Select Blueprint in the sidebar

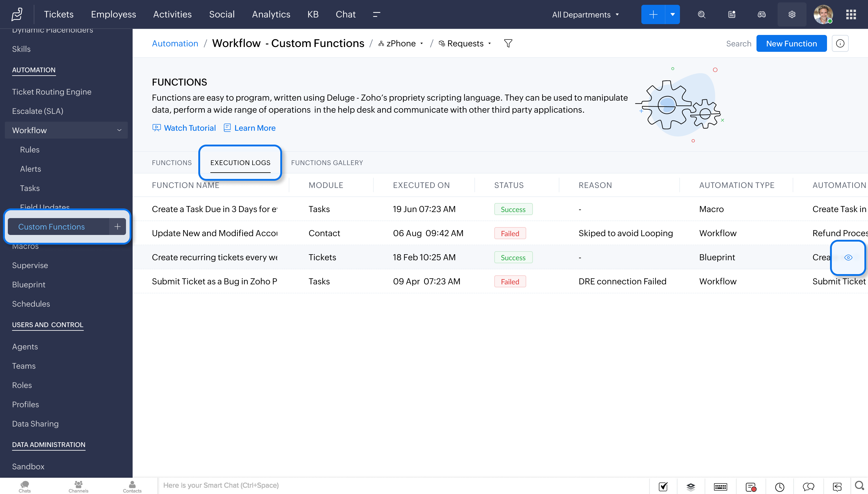[29, 285]
